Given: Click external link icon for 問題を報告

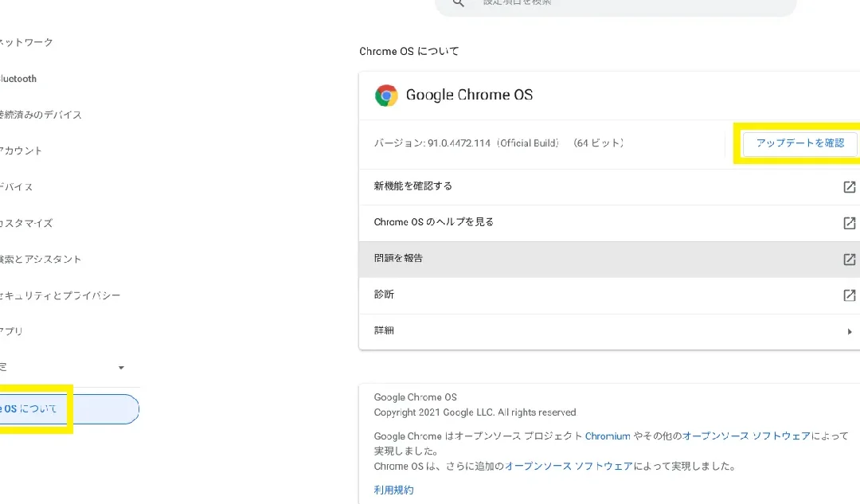Looking at the screenshot, I should [x=849, y=259].
